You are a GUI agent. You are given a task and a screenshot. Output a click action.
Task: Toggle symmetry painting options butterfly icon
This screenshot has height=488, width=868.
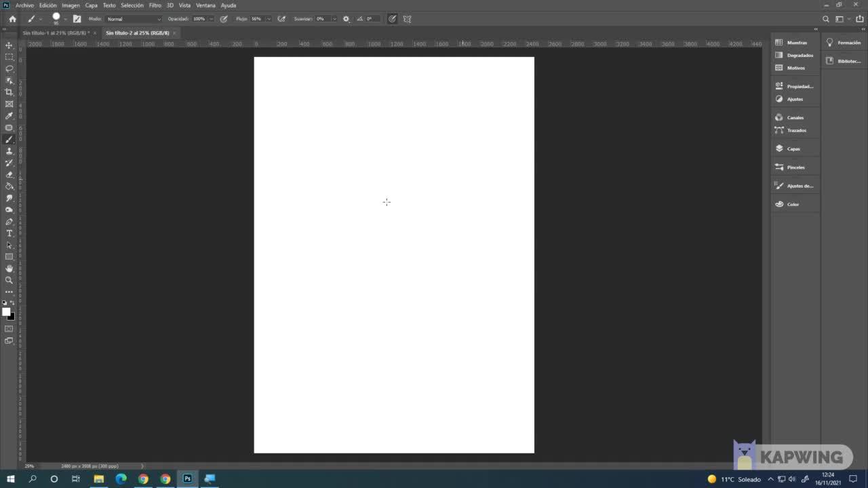click(x=407, y=19)
